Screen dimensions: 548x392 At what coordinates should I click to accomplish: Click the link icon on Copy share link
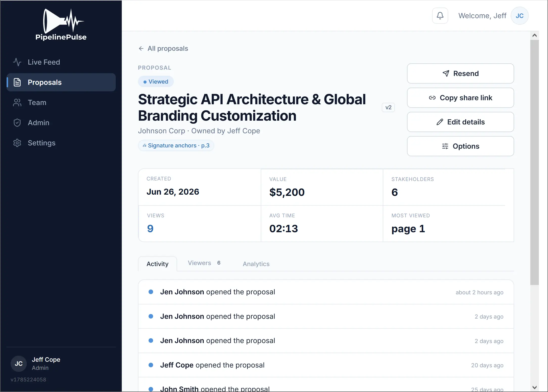coord(432,98)
